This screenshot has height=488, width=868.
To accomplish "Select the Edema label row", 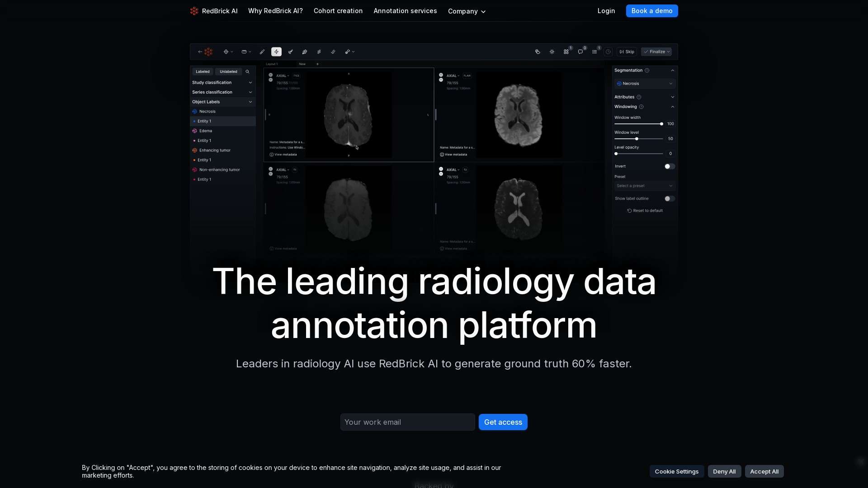I will click(222, 131).
